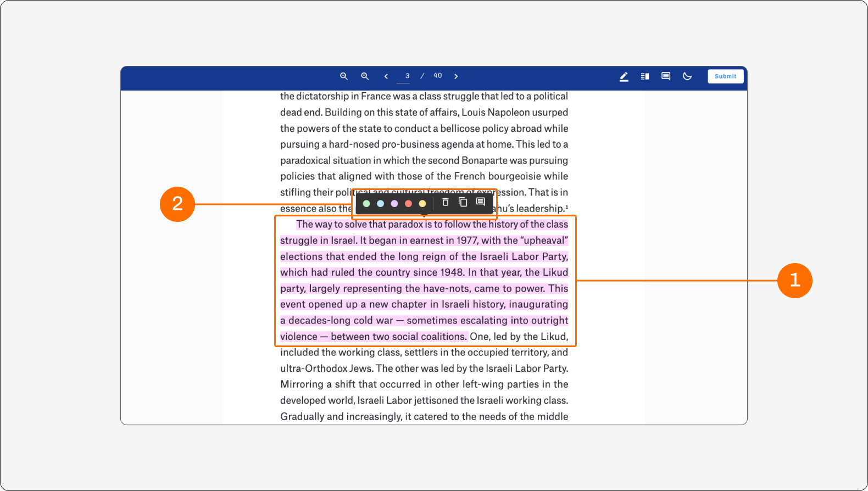
Task: Activate the highlighter pen tool in toolbar
Action: 624,77
